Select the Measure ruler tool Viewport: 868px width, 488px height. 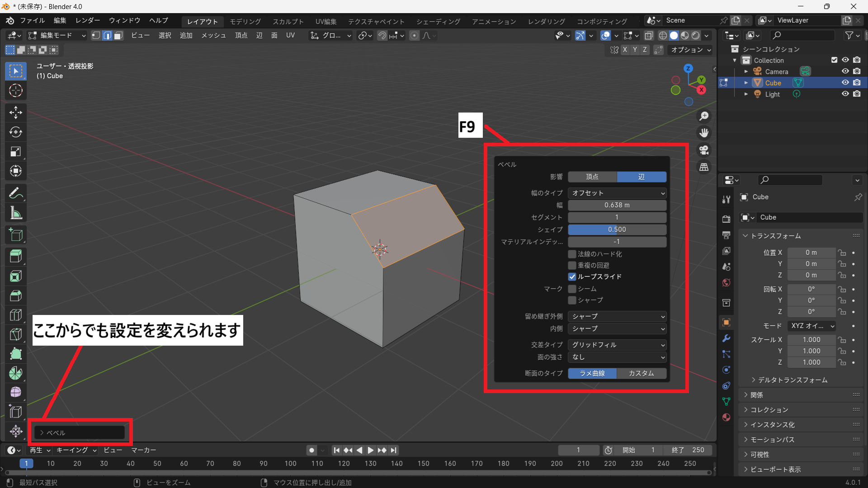[x=16, y=213]
